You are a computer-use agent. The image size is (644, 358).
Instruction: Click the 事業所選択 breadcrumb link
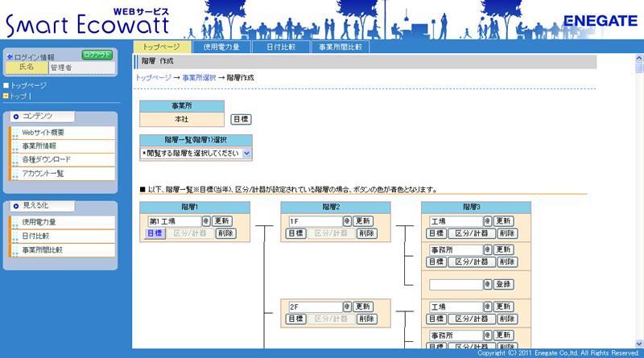[199, 77]
